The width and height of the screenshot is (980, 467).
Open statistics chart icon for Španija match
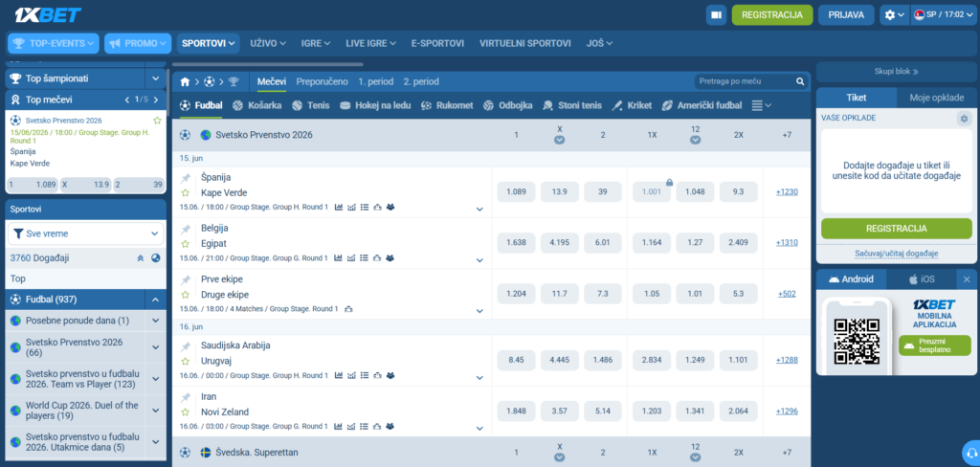[x=338, y=207]
